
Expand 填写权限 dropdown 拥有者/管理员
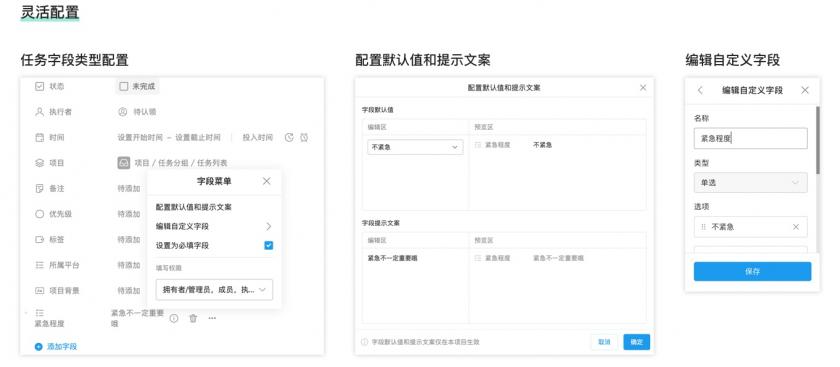[x=214, y=289]
